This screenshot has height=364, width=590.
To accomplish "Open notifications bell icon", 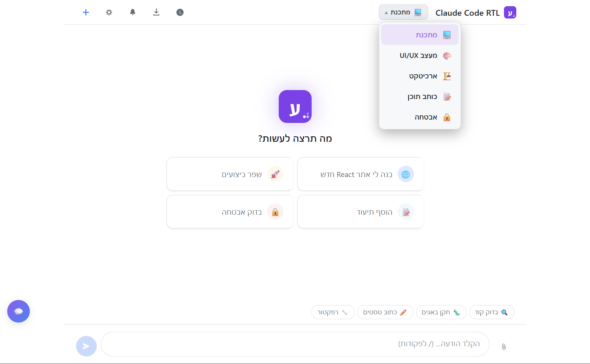I will coord(133,12).
